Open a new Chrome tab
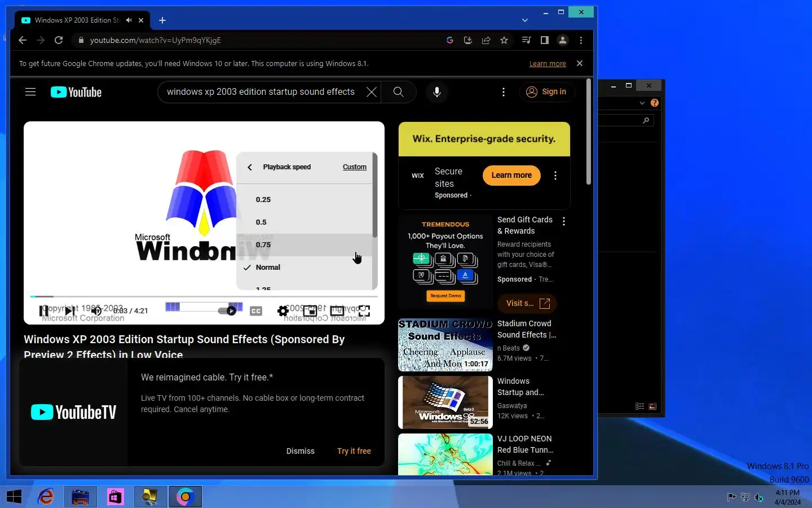The image size is (812, 508). click(x=162, y=20)
